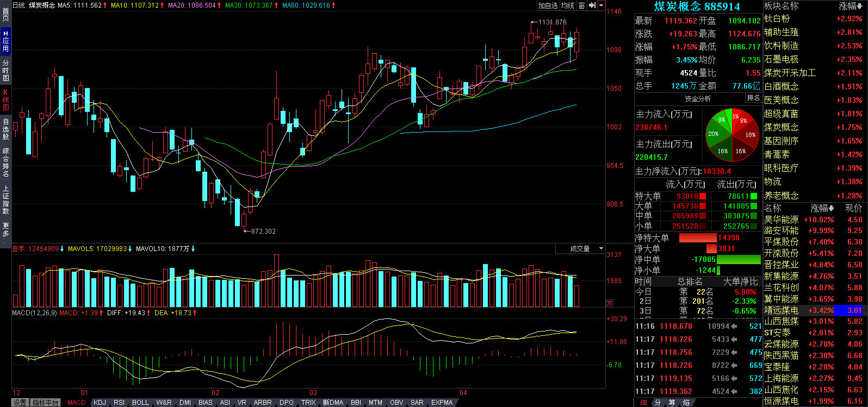Select the SAR indicator tab
Image resolution: width=868 pixels, height=407 pixels.
pos(417,403)
